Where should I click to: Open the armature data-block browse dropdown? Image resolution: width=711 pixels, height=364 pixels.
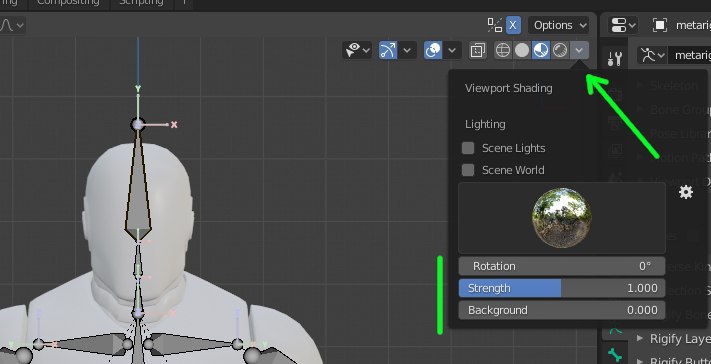pyautogui.click(x=652, y=55)
